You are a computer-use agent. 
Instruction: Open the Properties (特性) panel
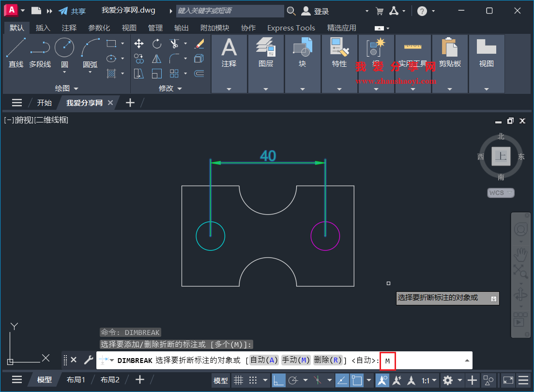tap(339, 64)
